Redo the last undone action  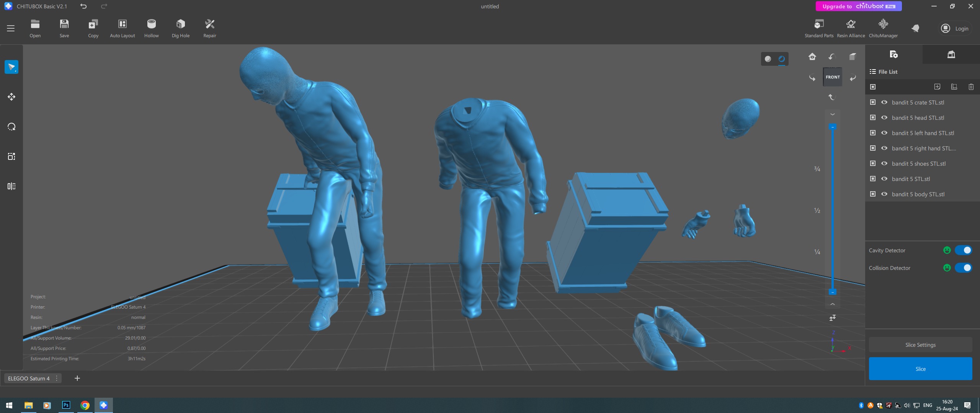pyautogui.click(x=104, y=6)
